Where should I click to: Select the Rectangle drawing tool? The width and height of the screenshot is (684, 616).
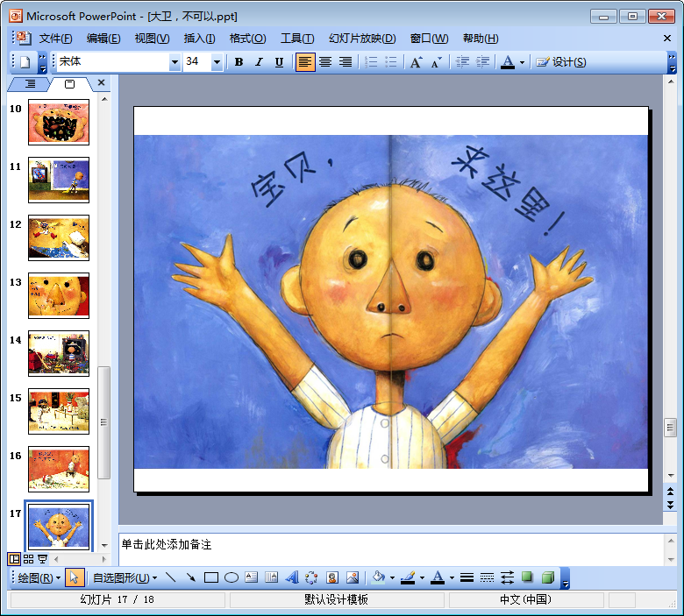click(x=211, y=578)
